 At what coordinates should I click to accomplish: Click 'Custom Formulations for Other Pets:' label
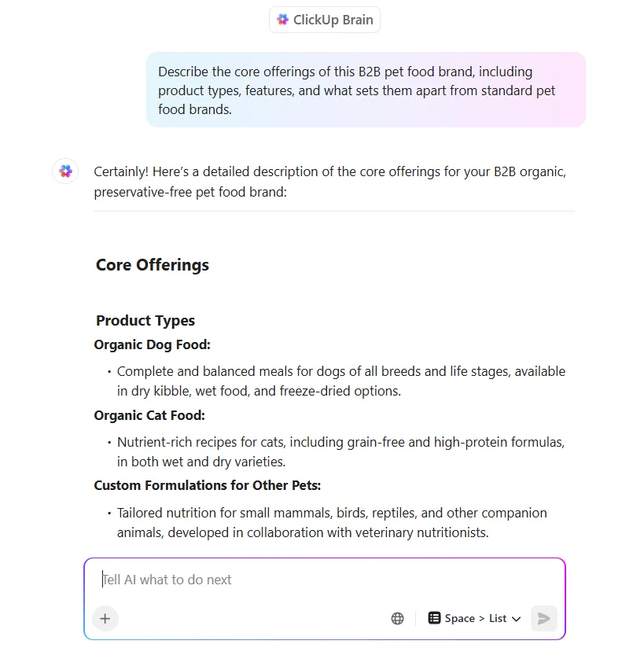point(207,485)
